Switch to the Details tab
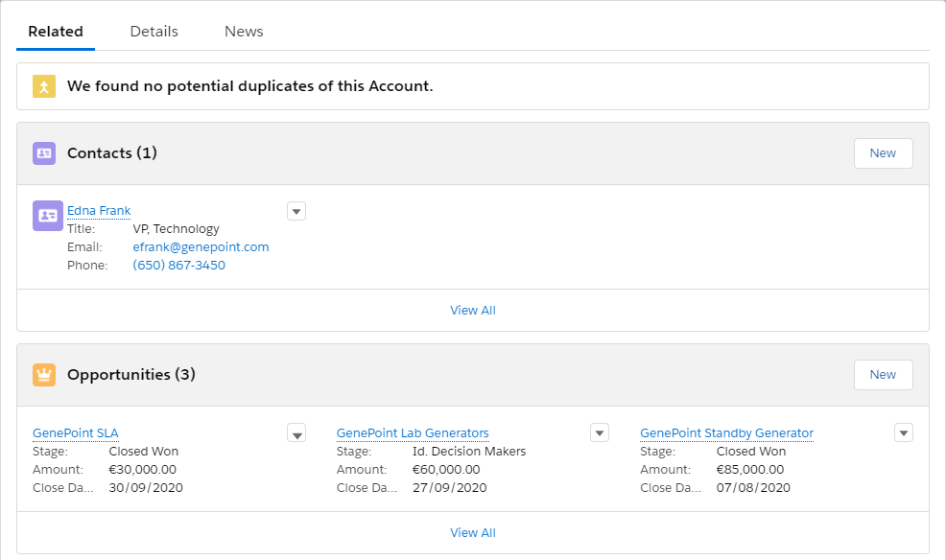The image size is (946, 560). (x=154, y=32)
